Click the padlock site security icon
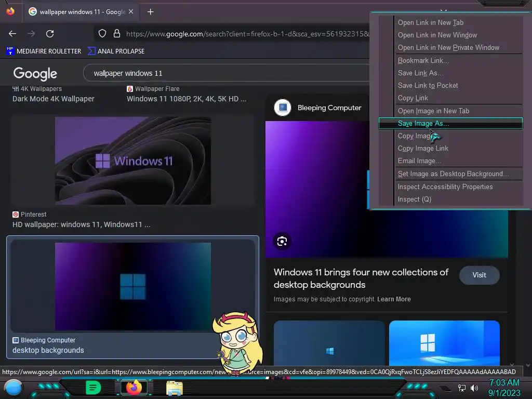The image size is (532, 399). (117, 34)
